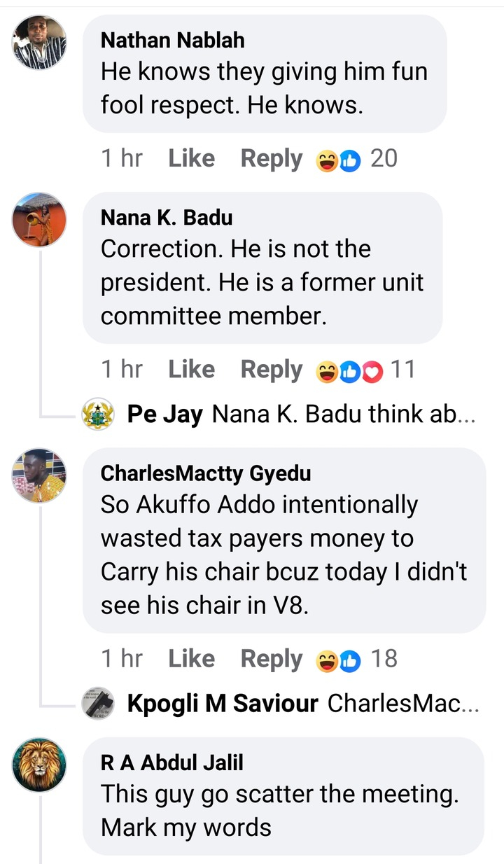Reply to Nathan Nablah's comment
The width and height of the screenshot is (504, 864).
tap(272, 159)
